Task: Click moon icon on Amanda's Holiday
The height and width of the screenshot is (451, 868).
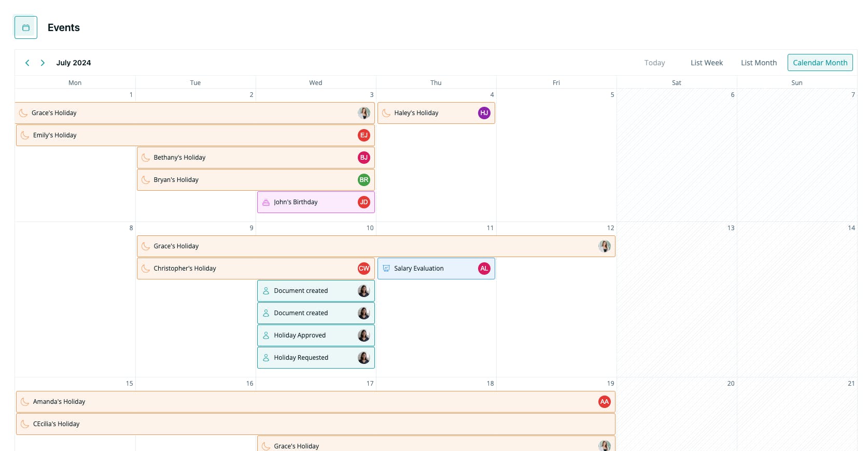Action: pyautogui.click(x=25, y=402)
